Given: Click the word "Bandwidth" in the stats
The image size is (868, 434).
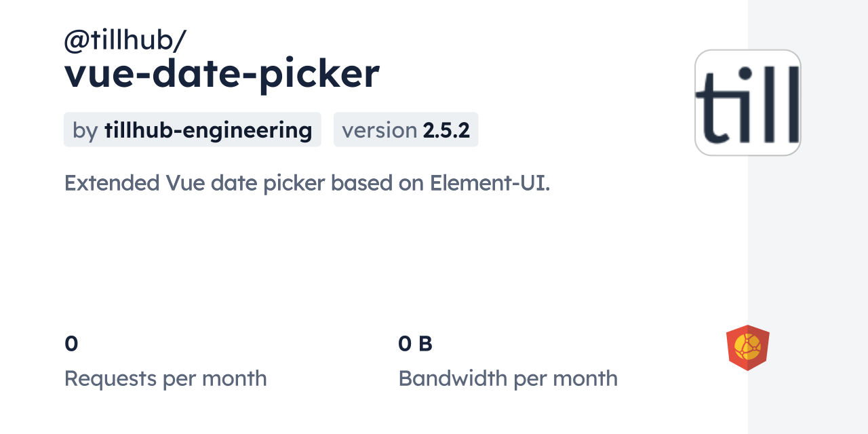Looking at the screenshot, I should 452,378.
